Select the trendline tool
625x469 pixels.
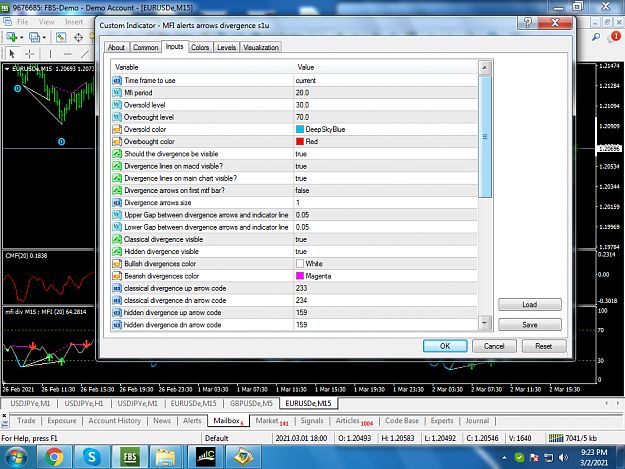click(x=85, y=53)
